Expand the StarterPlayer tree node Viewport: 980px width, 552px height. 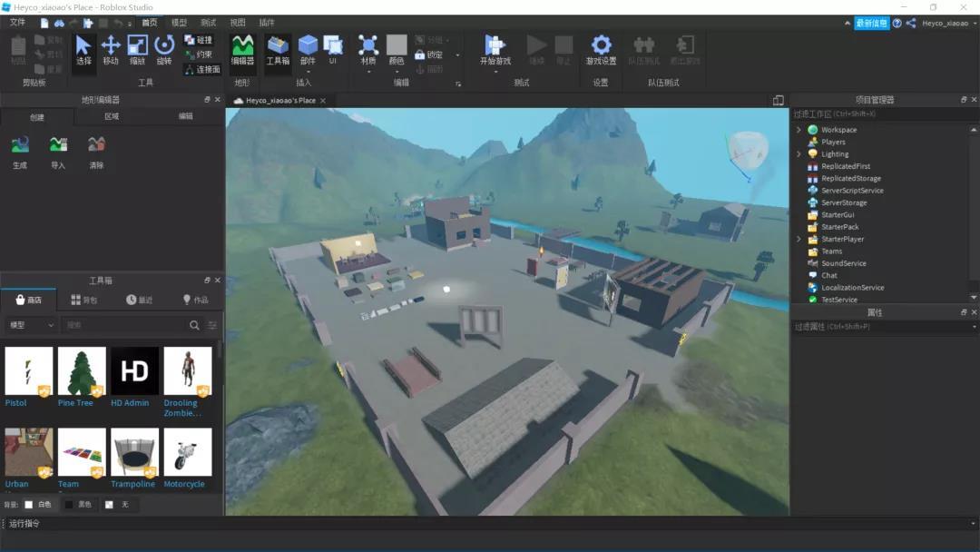pyautogui.click(x=799, y=239)
